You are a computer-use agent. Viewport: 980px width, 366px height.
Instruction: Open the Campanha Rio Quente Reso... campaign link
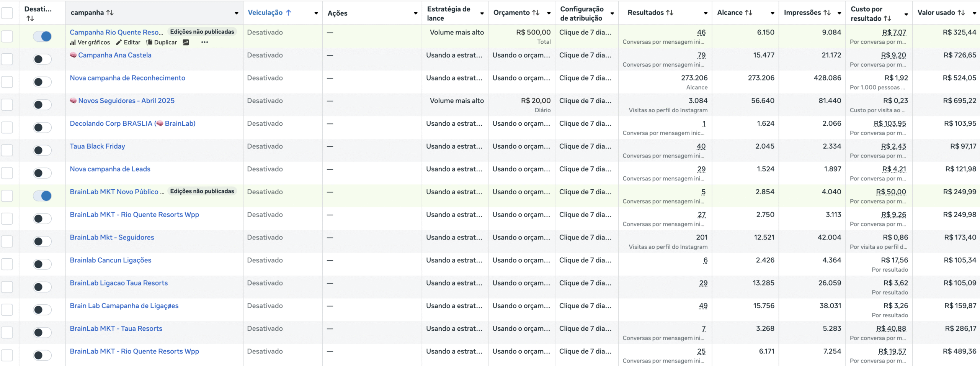click(x=116, y=32)
